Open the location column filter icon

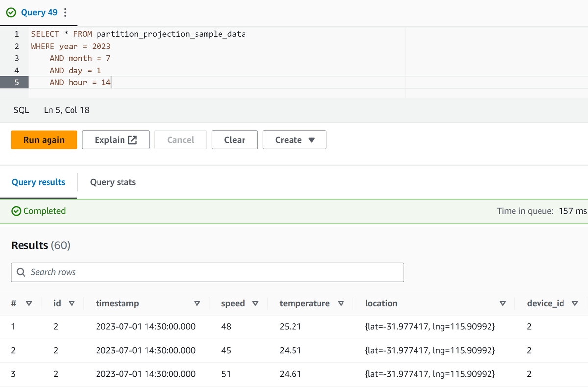pos(503,303)
